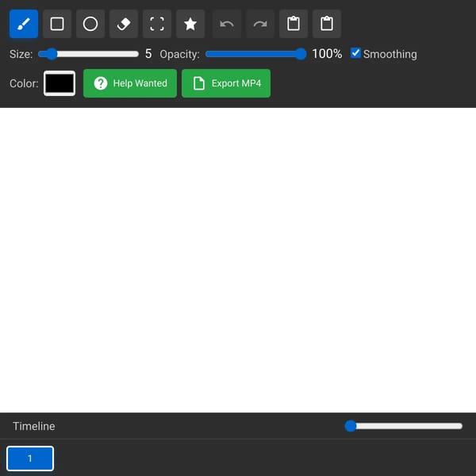Image resolution: width=476 pixels, height=476 pixels.
Task: Select the Circle shape tool
Action: (x=90, y=24)
